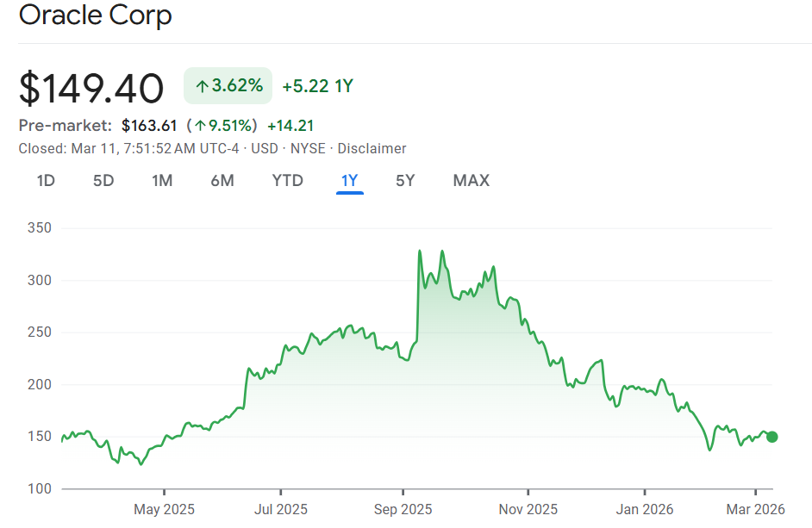This screenshot has height=528, width=812.
Task: Click the May 2025 axis label
Action: point(164,509)
